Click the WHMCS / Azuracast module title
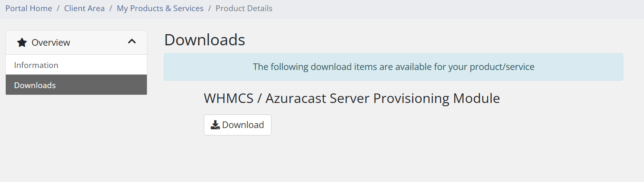 pyautogui.click(x=351, y=98)
